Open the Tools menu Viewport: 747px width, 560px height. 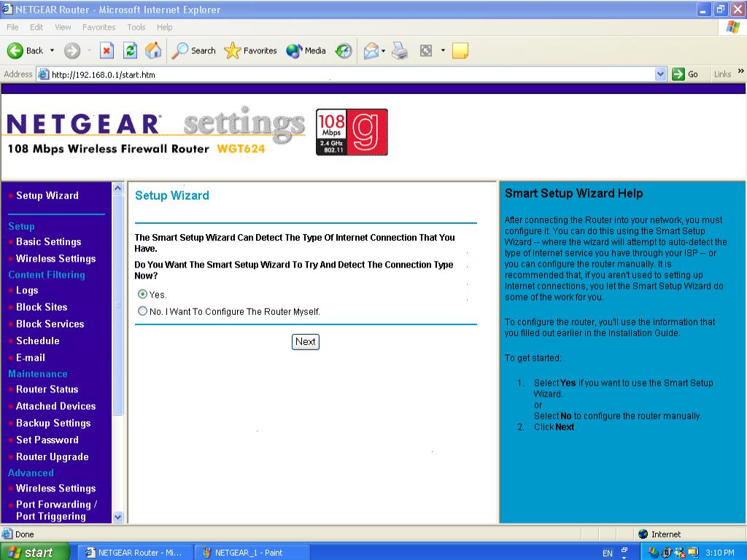click(x=136, y=27)
